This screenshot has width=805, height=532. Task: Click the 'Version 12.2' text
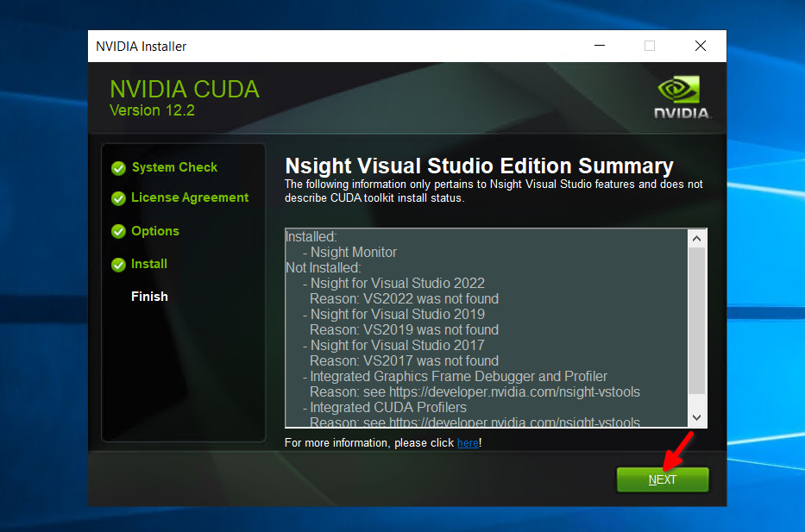[152, 110]
